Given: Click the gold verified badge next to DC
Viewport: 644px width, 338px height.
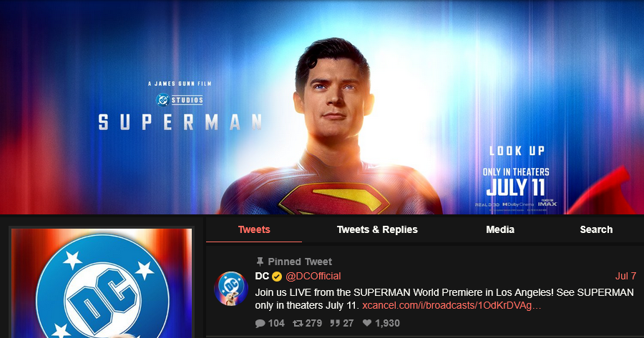Looking at the screenshot, I should click(x=277, y=277).
